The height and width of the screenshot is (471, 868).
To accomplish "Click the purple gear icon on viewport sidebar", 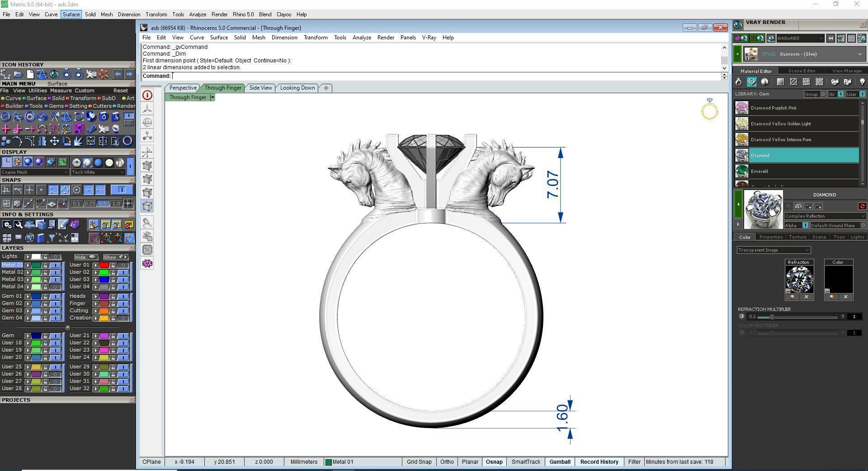I will [x=147, y=264].
